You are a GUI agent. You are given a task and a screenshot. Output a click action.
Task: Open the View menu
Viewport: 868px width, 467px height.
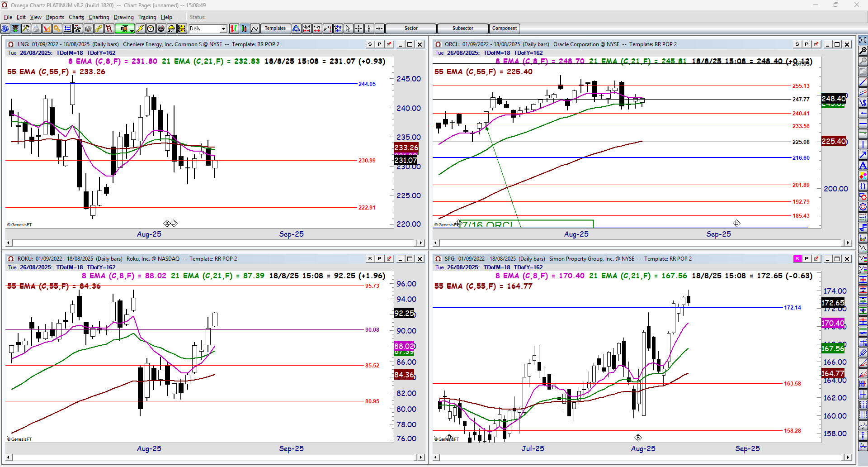click(36, 17)
